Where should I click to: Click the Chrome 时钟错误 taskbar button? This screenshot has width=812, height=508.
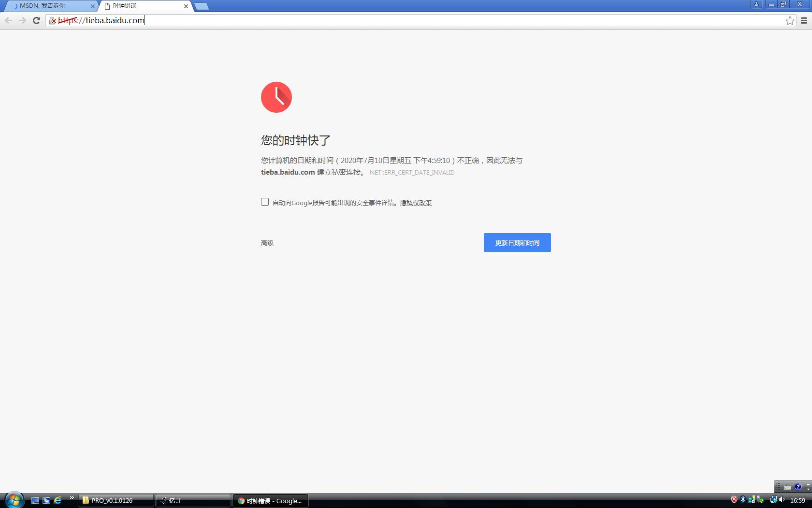[271, 500]
